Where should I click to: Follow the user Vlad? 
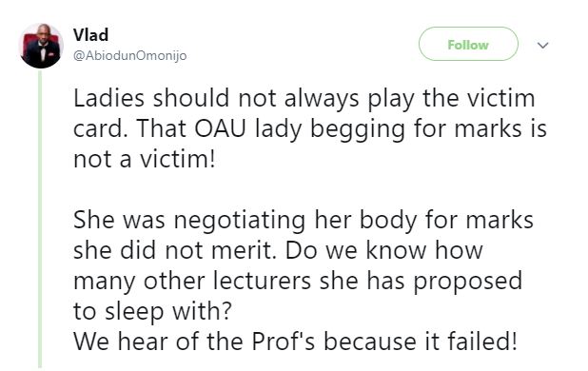coord(468,44)
